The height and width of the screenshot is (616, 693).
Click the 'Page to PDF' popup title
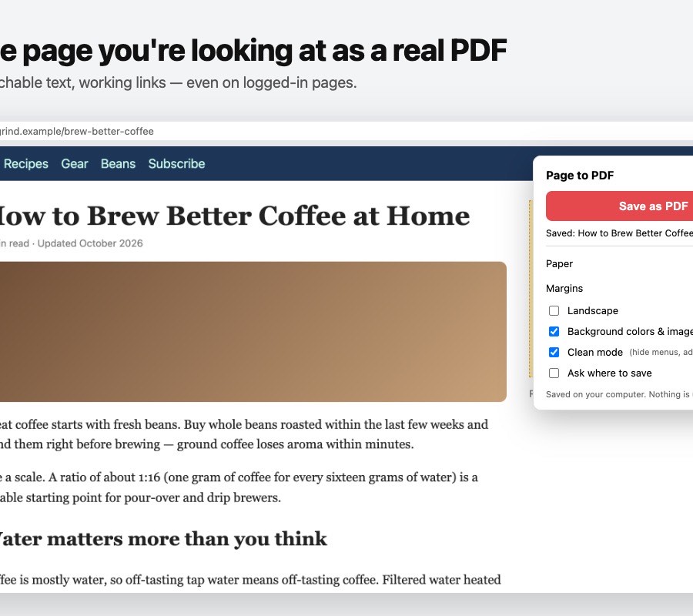point(580,176)
